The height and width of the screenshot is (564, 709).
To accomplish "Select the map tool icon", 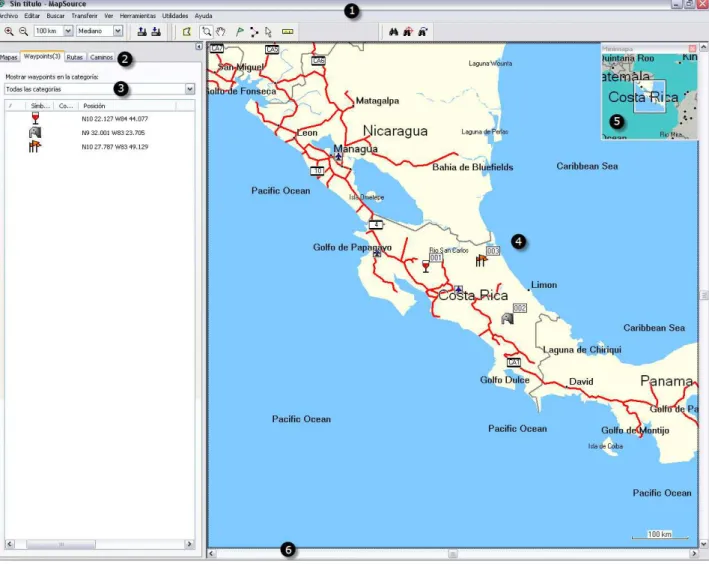I will click(187, 32).
